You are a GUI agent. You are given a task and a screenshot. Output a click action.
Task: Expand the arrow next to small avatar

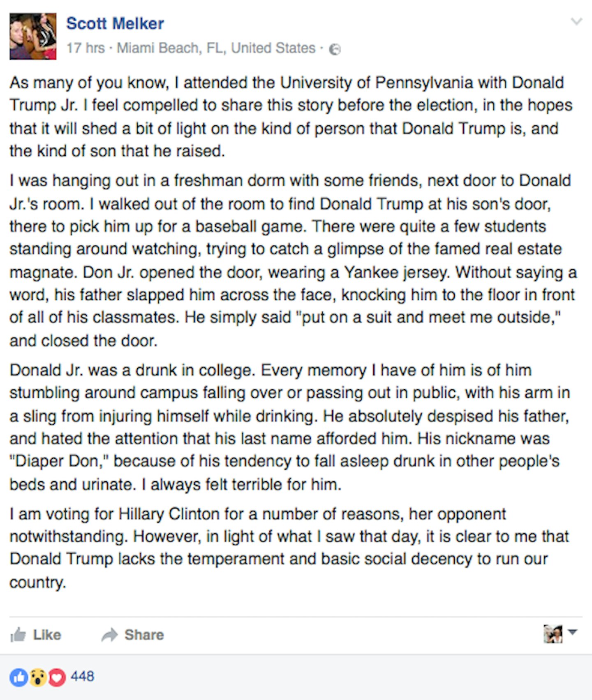(573, 632)
